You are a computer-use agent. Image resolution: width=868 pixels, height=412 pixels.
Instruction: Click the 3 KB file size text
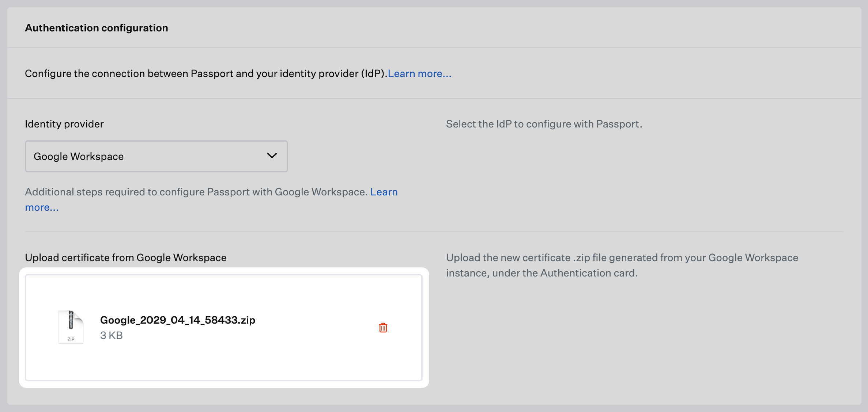pos(112,335)
